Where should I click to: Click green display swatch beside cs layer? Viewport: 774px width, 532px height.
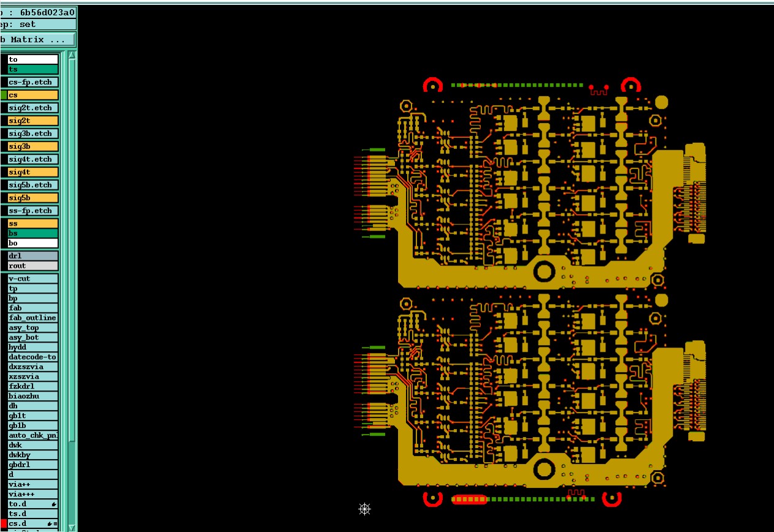[x=3, y=95]
